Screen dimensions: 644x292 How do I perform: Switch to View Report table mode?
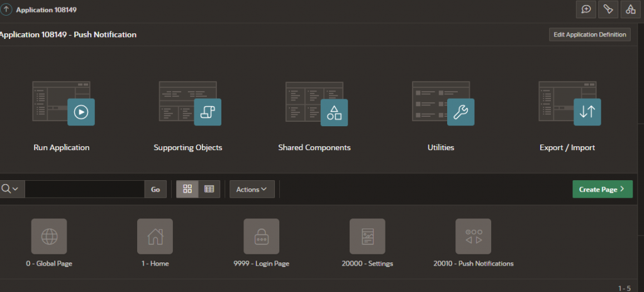pyautogui.click(x=209, y=189)
